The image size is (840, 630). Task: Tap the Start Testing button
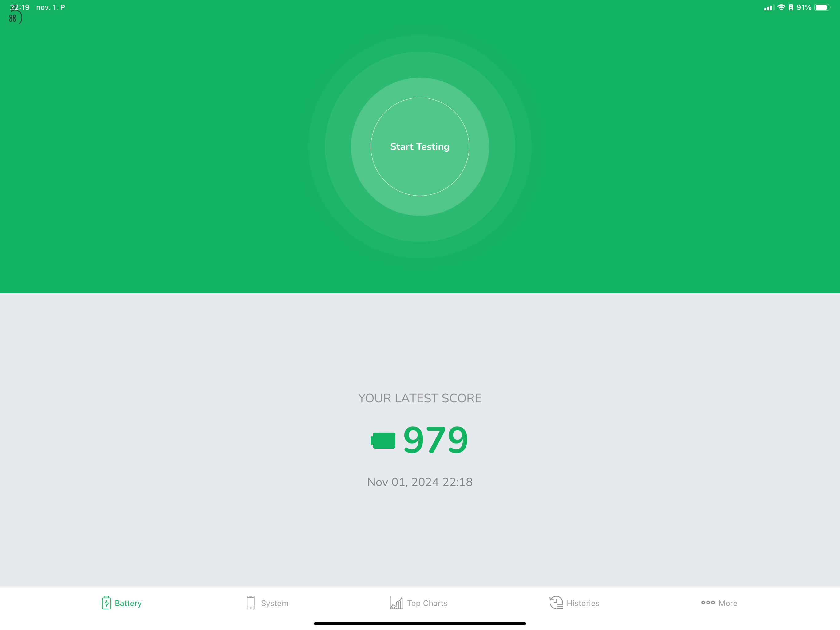(420, 146)
